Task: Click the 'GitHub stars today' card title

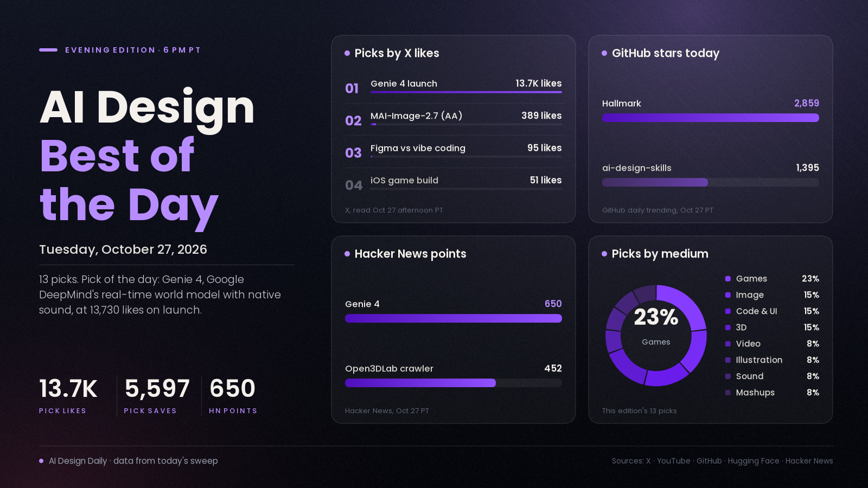Action: tap(666, 53)
